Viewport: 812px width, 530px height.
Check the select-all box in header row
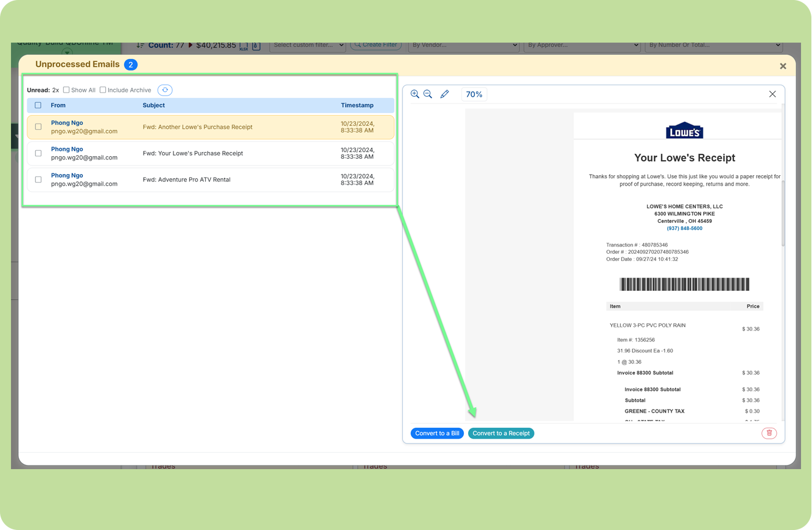38,105
